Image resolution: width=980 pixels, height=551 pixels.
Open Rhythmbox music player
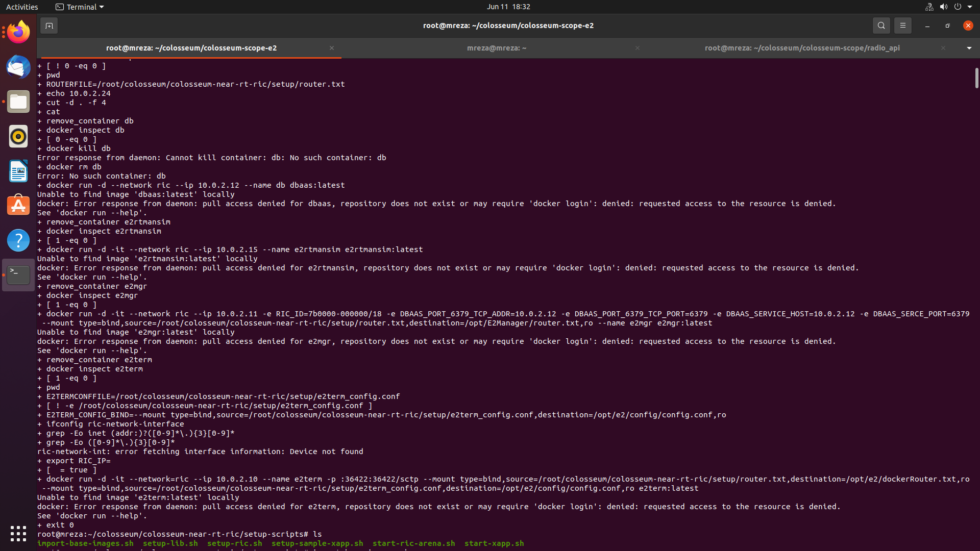18,136
